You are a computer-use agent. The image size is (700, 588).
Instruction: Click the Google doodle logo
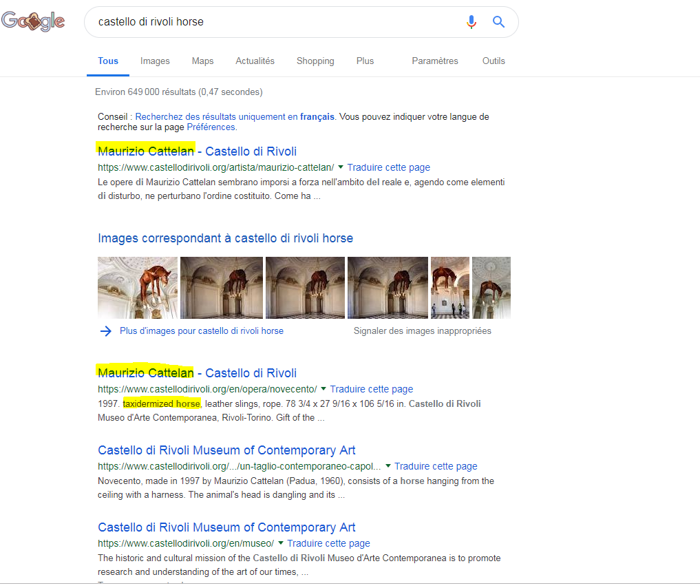tap(33, 21)
